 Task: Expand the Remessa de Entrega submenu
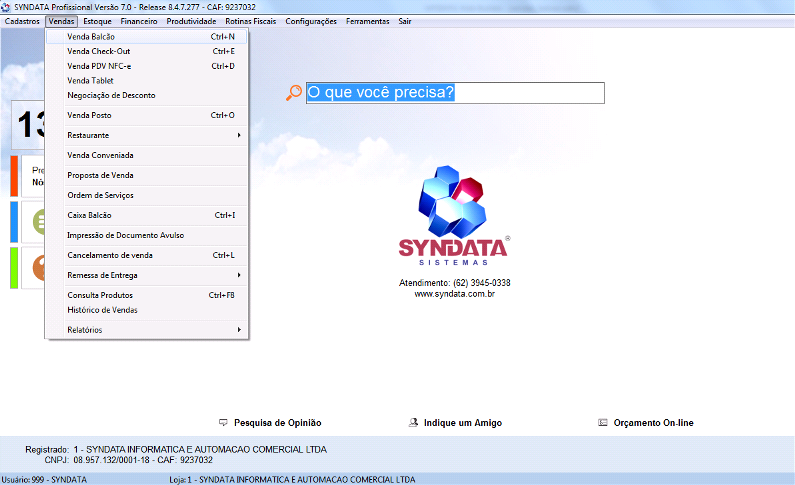coord(147,275)
